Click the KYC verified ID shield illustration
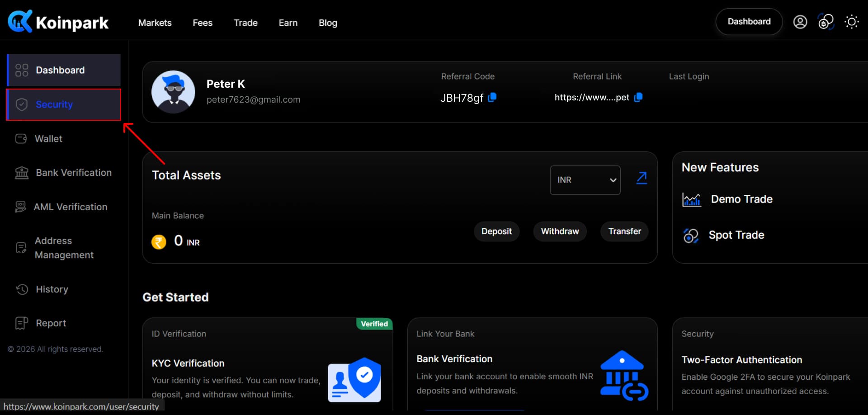The width and height of the screenshot is (868, 415). 354,380
